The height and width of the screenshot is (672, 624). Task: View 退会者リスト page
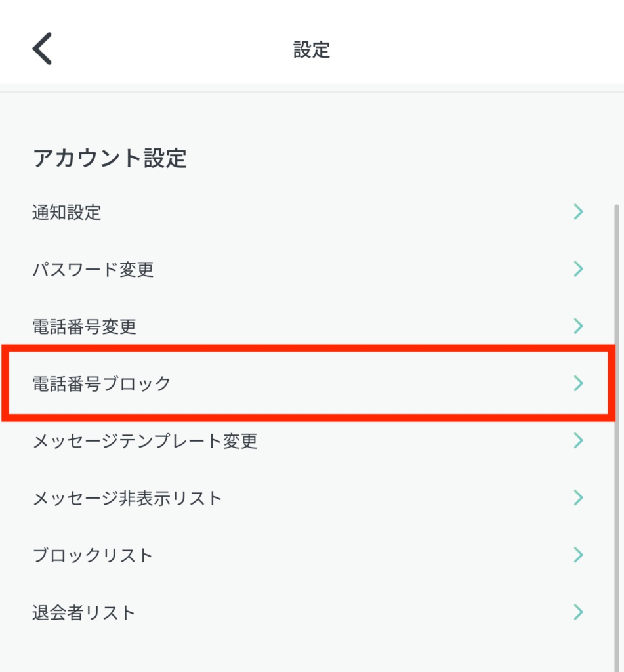[84, 612]
